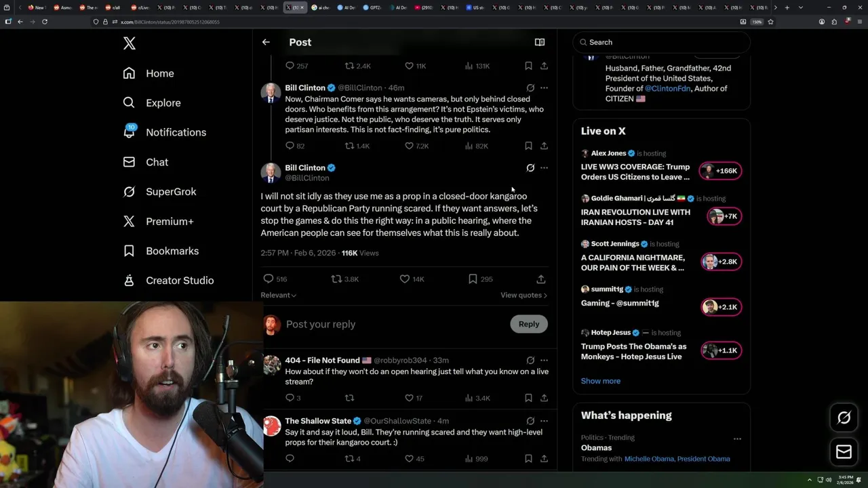The image size is (868, 488).
Task: Open Grok icon on Chairman Comer post
Action: [530, 88]
